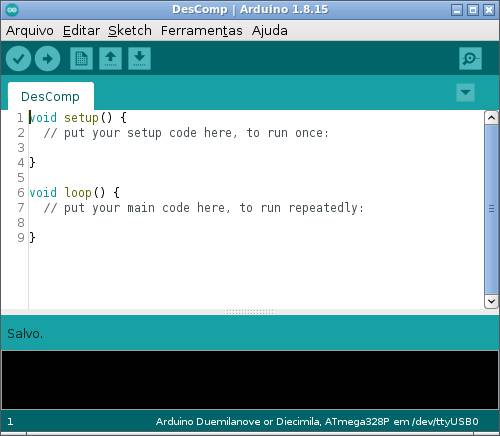The image size is (500, 436).
Task: Click the editor scrollbar down arrow
Action: pyautogui.click(x=491, y=301)
